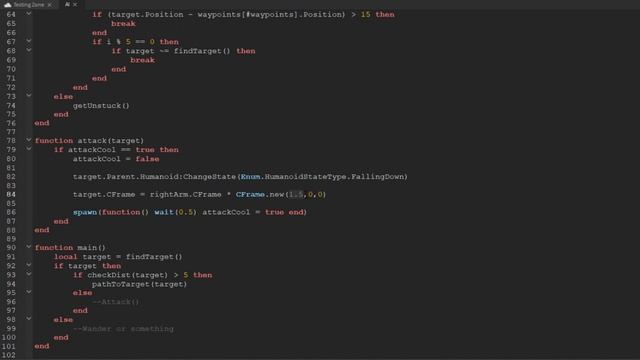
Task: Click the '--Attack()' comment
Action: (x=116, y=302)
